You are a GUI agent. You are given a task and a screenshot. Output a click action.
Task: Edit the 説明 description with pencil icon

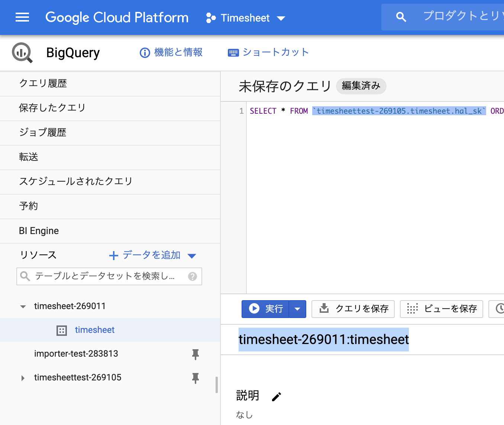276,397
